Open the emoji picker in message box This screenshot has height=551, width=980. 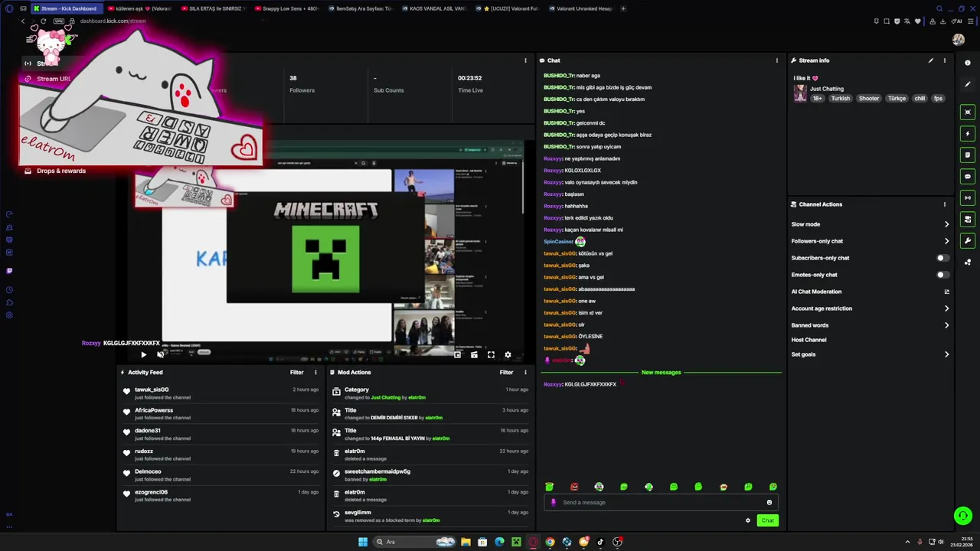pos(769,503)
